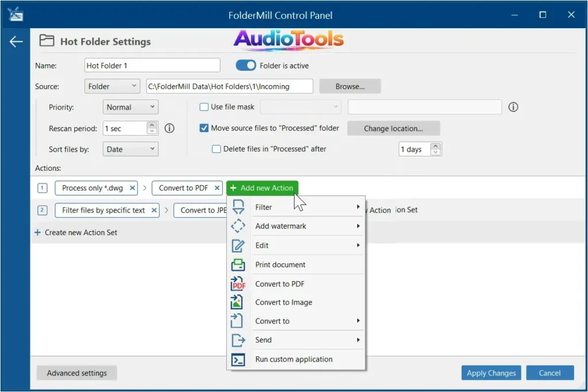Click inside the Name input field
The image size is (588, 392).
click(x=152, y=65)
